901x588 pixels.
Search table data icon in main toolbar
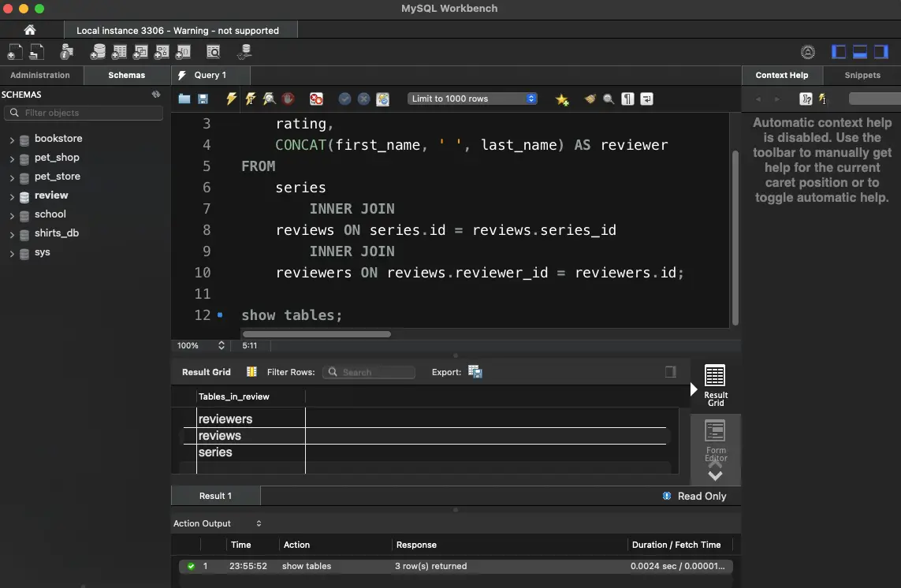pos(213,52)
